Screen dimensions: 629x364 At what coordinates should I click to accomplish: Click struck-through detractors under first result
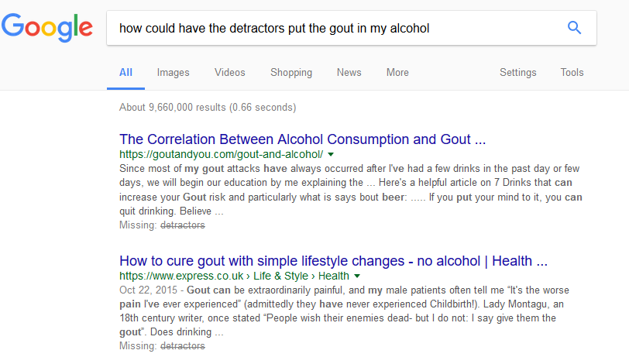[183, 225]
